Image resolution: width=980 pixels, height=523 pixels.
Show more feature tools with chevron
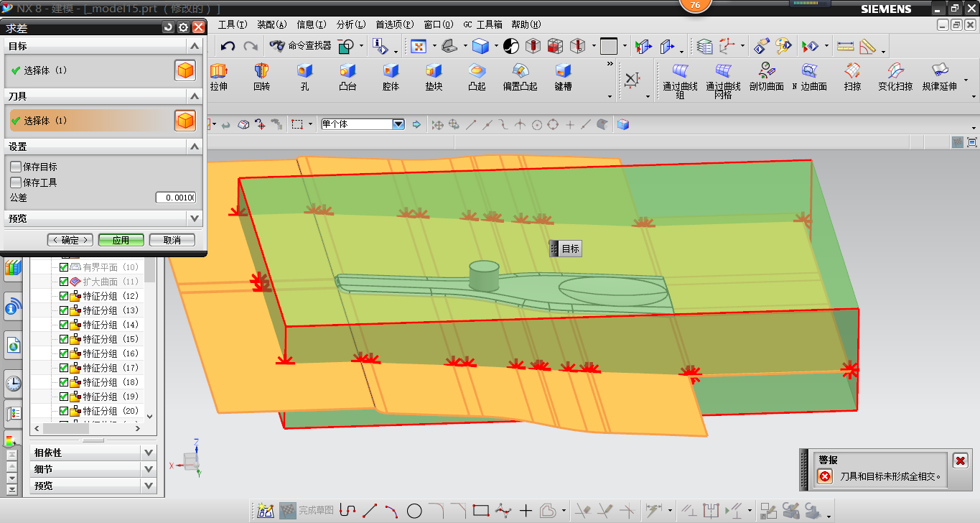click(611, 64)
